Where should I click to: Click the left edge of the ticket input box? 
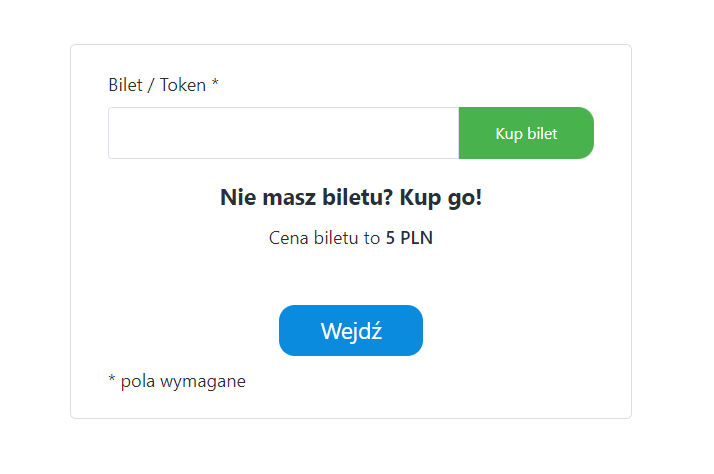(118, 133)
